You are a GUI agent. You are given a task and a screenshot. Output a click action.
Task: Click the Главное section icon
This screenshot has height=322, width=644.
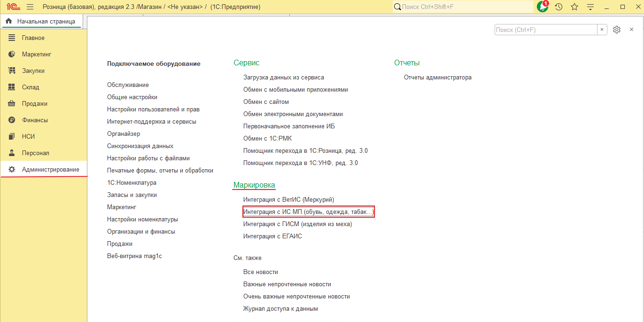pyautogui.click(x=12, y=38)
